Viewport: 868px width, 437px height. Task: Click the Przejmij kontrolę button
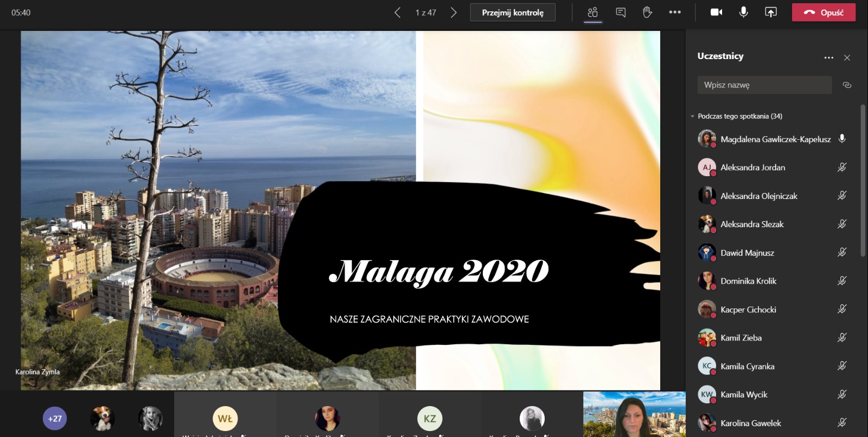[x=513, y=12]
